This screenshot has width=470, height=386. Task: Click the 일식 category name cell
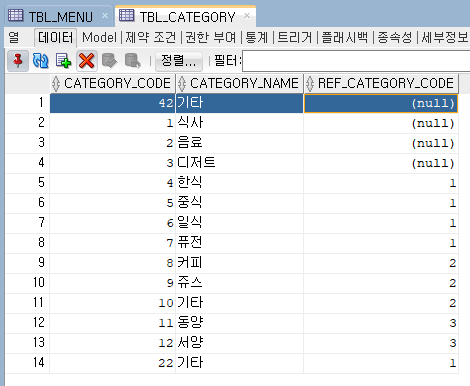coord(240,223)
